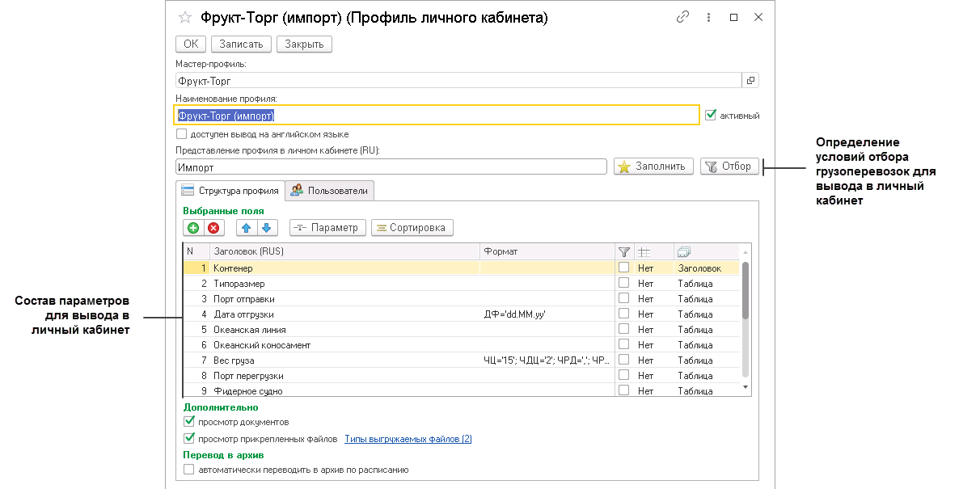Screen dimensions: 980x489
Task: Click the filter funnel column header
Action: [x=624, y=251]
